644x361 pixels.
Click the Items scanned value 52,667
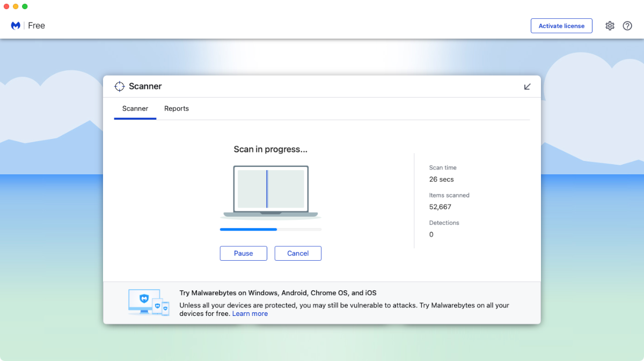tap(441, 207)
